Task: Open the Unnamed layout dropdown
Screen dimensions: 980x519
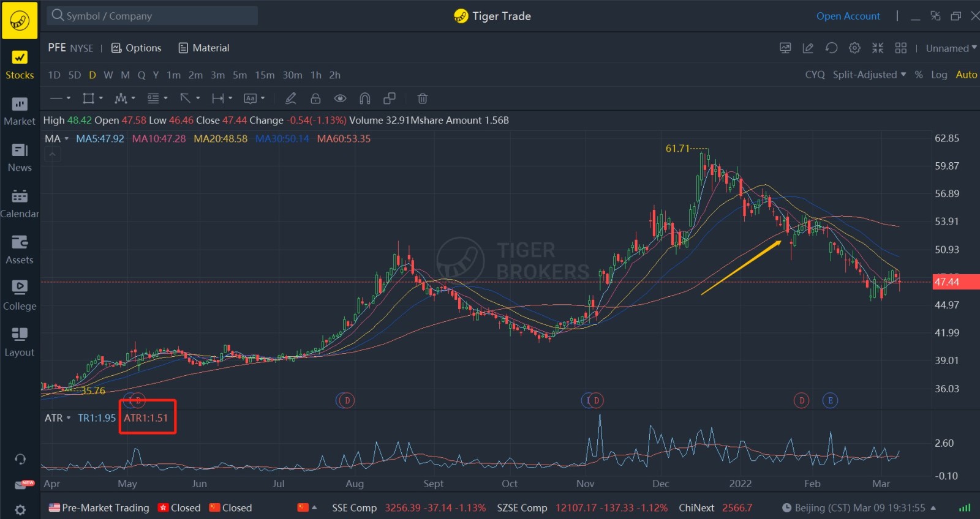Action: (951, 48)
